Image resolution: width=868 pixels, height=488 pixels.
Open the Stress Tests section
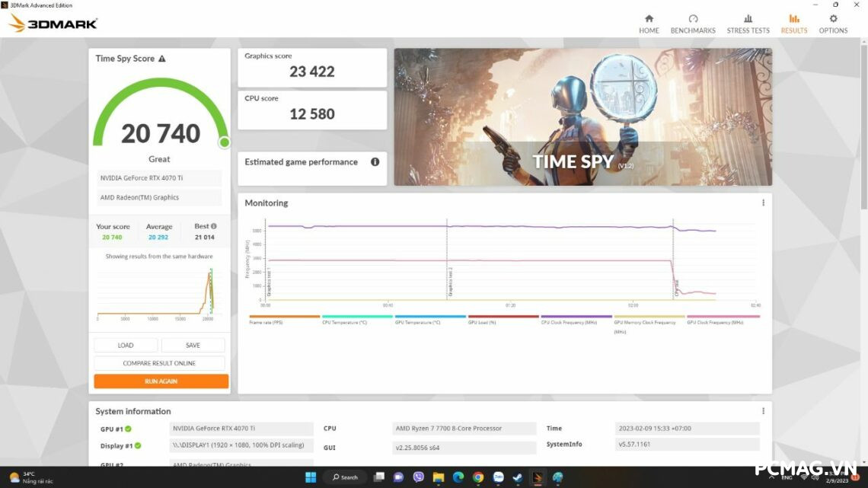[x=748, y=23]
